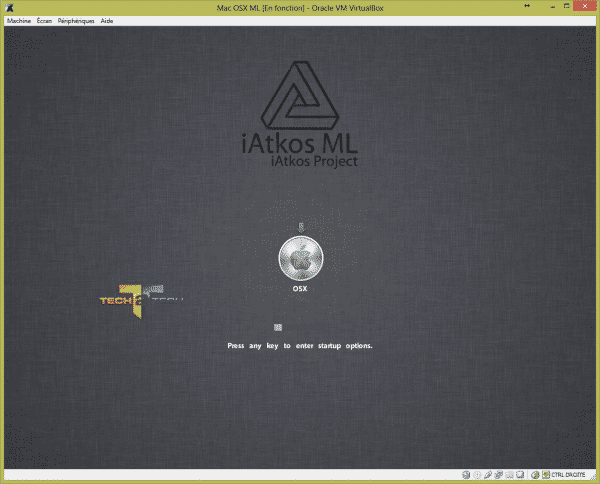
Task: Maximize the VirtualBox window
Action: coord(567,6)
